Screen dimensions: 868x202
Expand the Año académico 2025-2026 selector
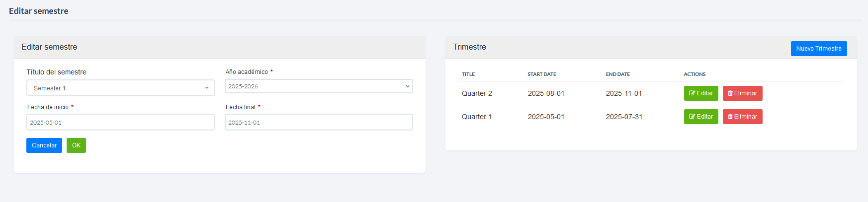click(x=319, y=86)
